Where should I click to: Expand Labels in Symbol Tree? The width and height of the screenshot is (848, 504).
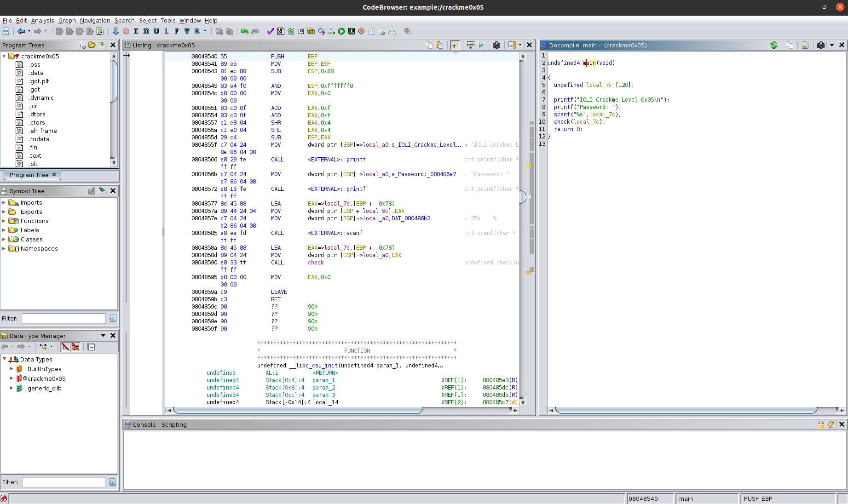click(4, 230)
